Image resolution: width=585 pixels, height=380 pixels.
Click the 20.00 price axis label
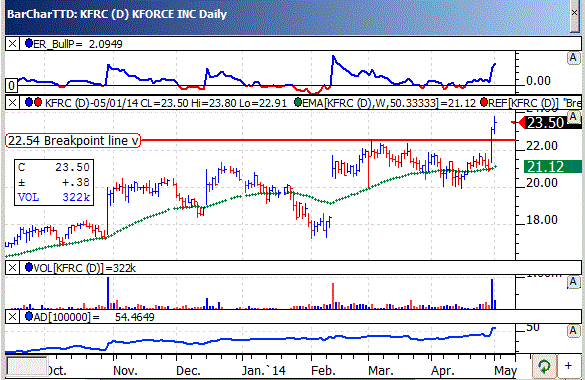(x=542, y=183)
